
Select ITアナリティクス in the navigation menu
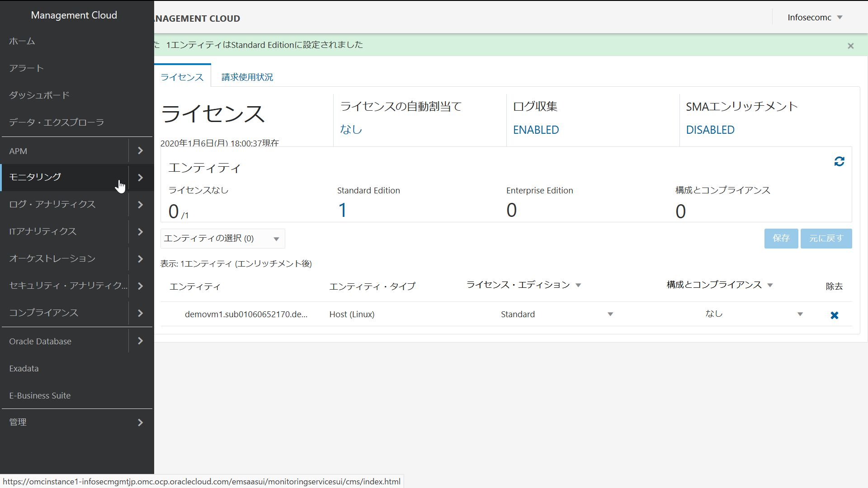(x=43, y=231)
